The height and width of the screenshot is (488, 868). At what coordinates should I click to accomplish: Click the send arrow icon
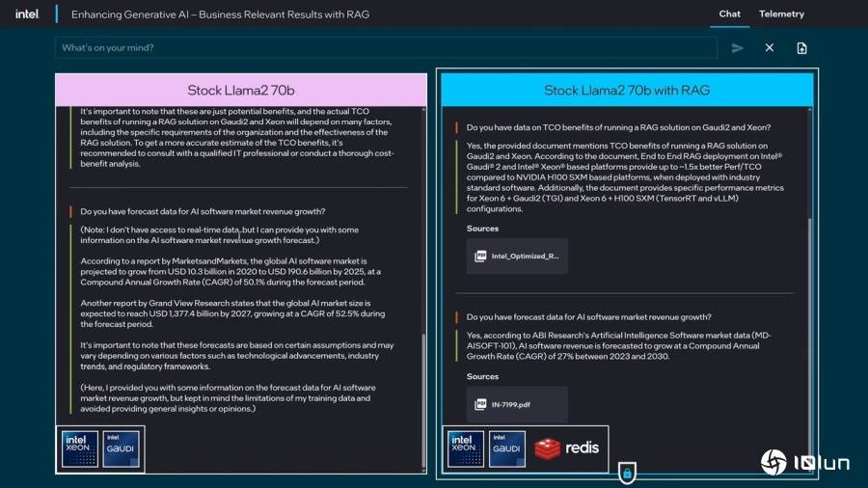point(737,48)
